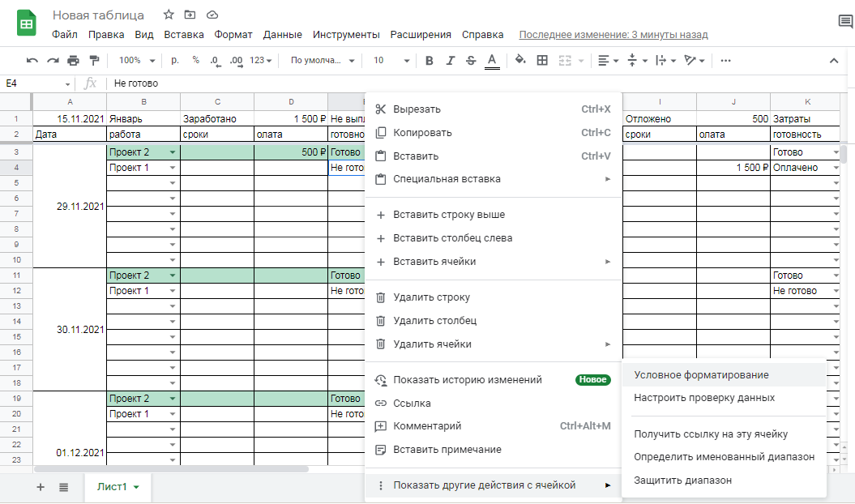Open text wrapping options
This screenshot has height=504, width=855.
click(x=666, y=61)
